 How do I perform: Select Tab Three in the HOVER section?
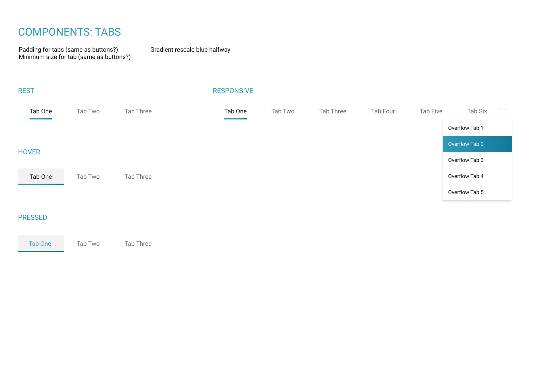click(x=138, y=177)
